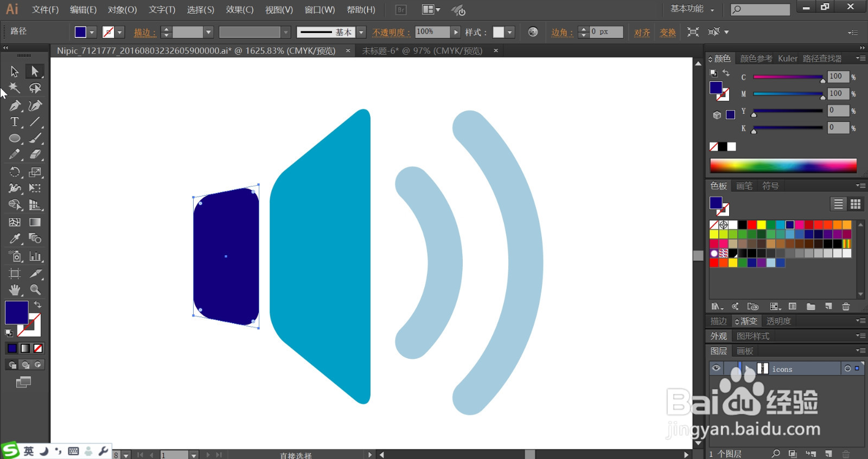The width and height of the screenshot is (868, 459).
Task: Click the Locate Object magnifier in layers panel
Action: click(x=776, y=454)
